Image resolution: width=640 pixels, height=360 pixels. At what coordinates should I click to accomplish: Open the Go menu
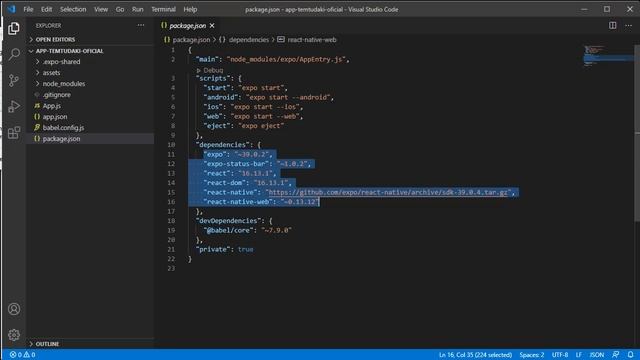pyautogui.click(x=120, y=9)
